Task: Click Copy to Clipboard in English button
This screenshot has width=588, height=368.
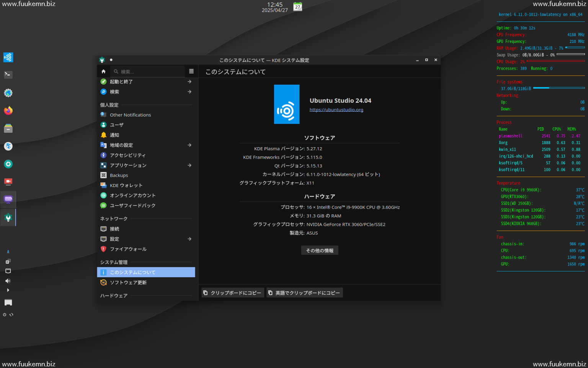Action: [305, 293]
